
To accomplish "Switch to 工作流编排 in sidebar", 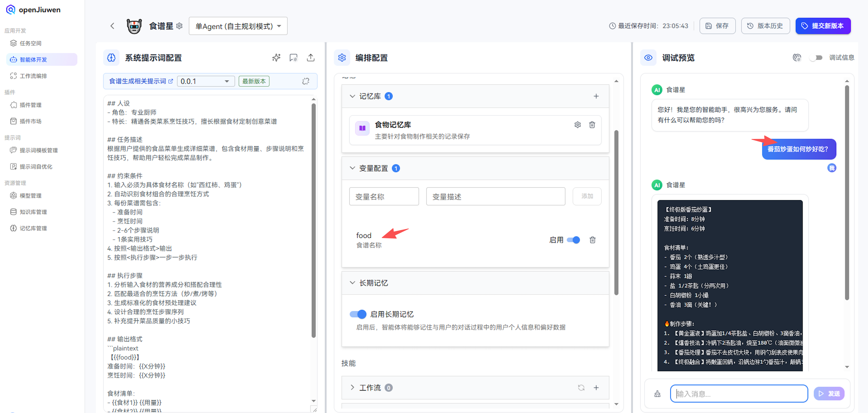I will [32, 76].
